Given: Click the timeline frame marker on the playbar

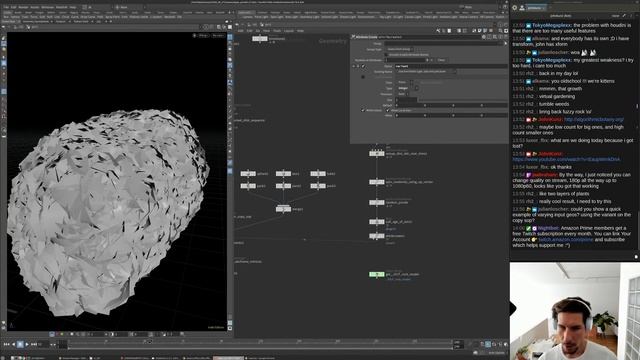Looking at the screenshot, I should (x=150, y=341).
